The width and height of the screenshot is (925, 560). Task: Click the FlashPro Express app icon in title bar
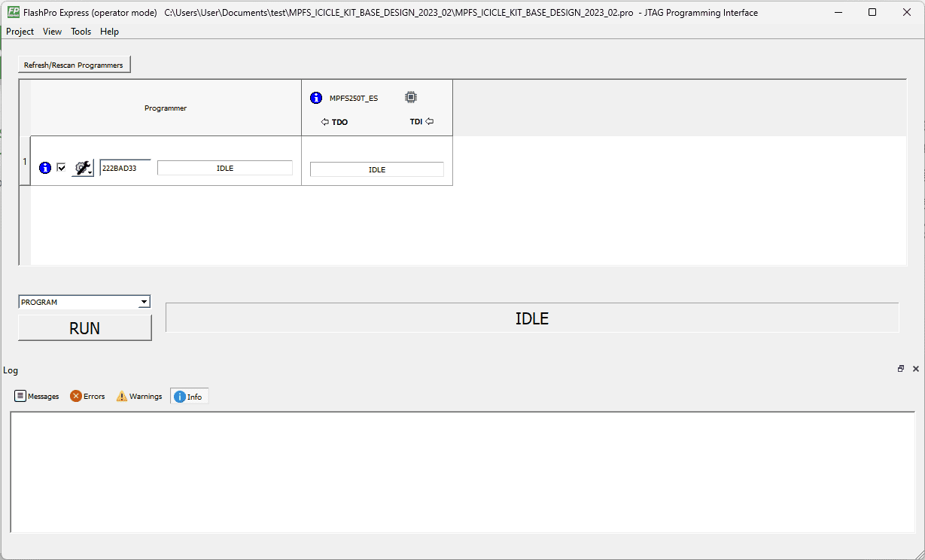13,12
